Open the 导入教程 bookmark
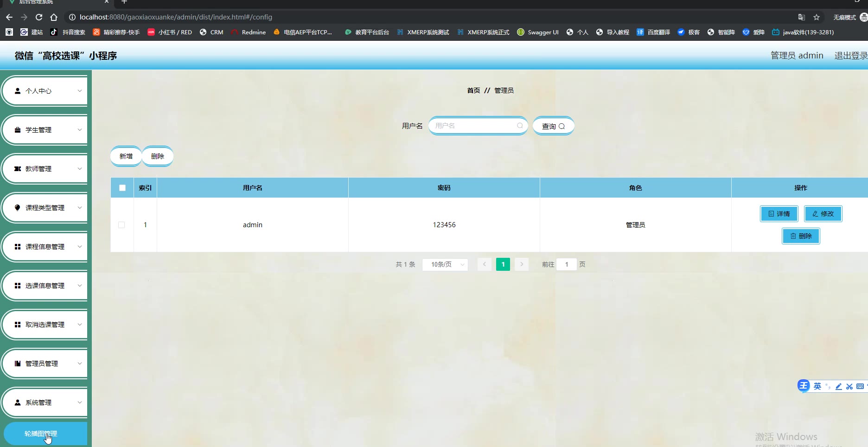This screenshot has height=447, width=868. point(613,32)
